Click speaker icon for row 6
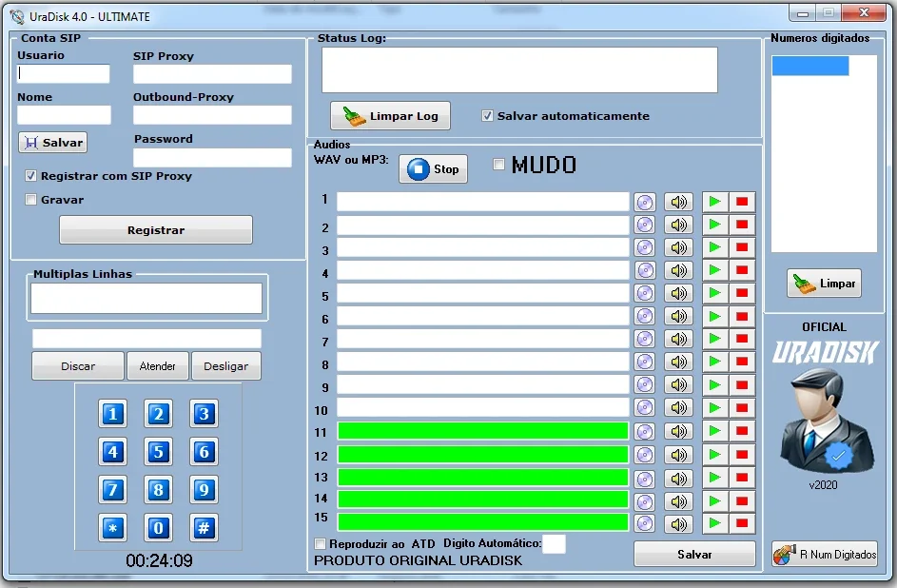The height and width of the screenshot is (588, 897). [x=678, y=316]
